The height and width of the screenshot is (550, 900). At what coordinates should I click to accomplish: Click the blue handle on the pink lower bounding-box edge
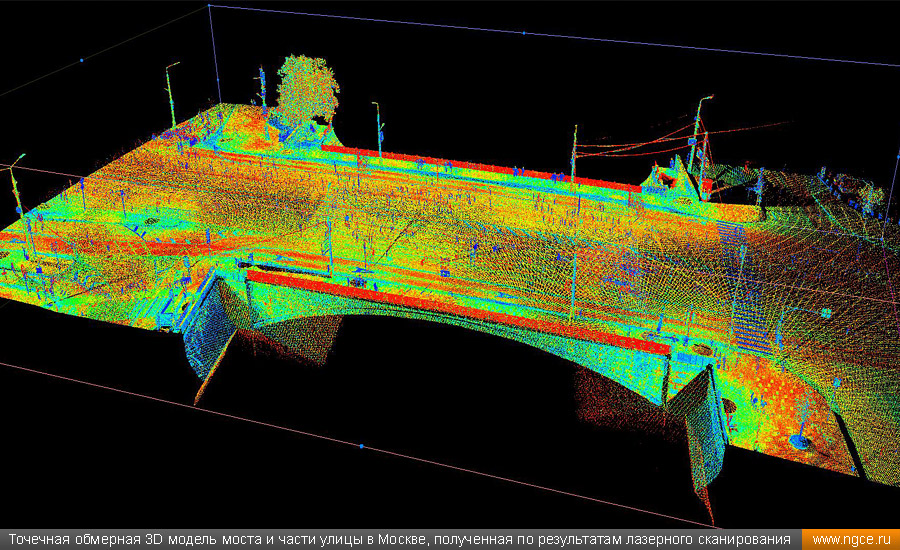pos(361,446)
